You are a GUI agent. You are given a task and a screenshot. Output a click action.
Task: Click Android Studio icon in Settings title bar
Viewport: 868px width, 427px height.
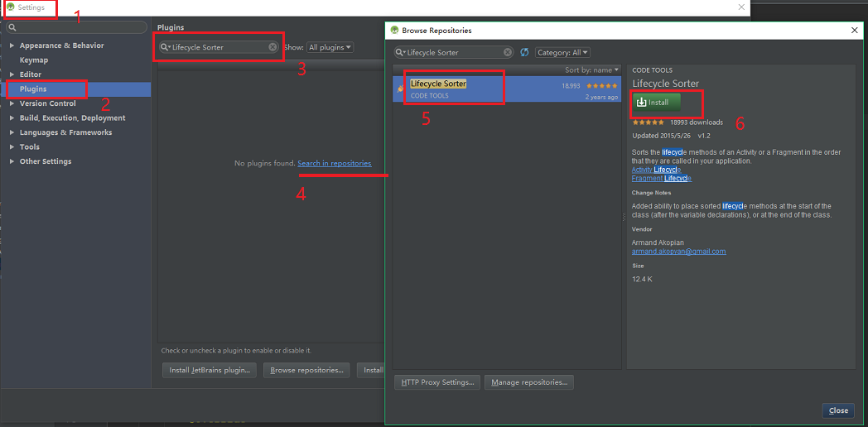11,7
